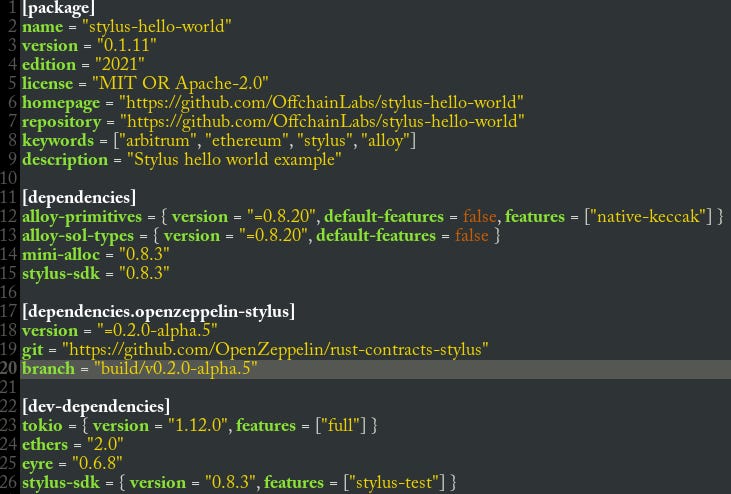Click the default-features key on line 13
Screen dimensions: 731x494
pyautogui.click(x=376, y=236)
